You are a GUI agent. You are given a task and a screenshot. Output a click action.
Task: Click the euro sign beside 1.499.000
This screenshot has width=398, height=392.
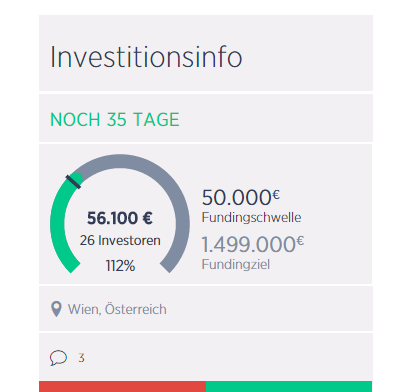pos(300,240)
